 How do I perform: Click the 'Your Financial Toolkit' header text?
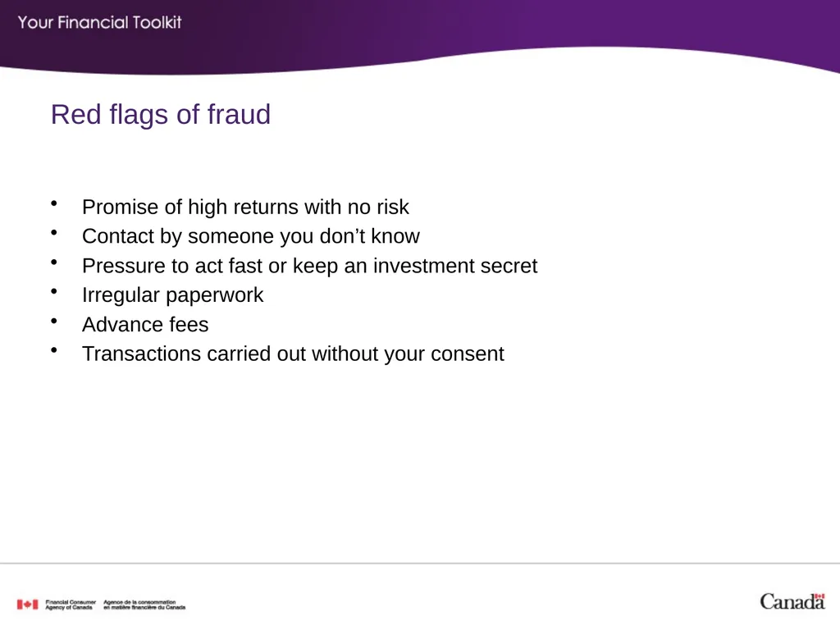click(x=99, y=22)
